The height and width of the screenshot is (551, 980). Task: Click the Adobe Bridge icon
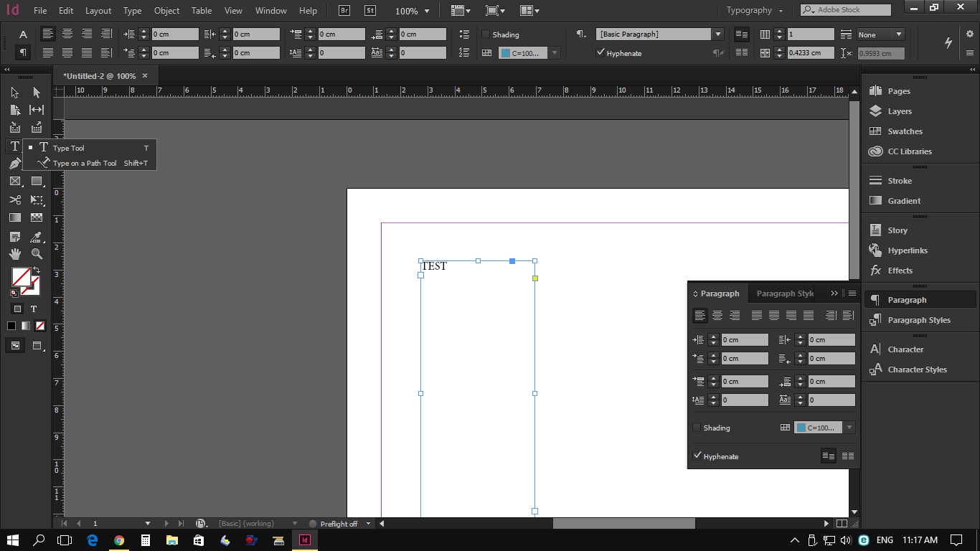coord(344,11)
